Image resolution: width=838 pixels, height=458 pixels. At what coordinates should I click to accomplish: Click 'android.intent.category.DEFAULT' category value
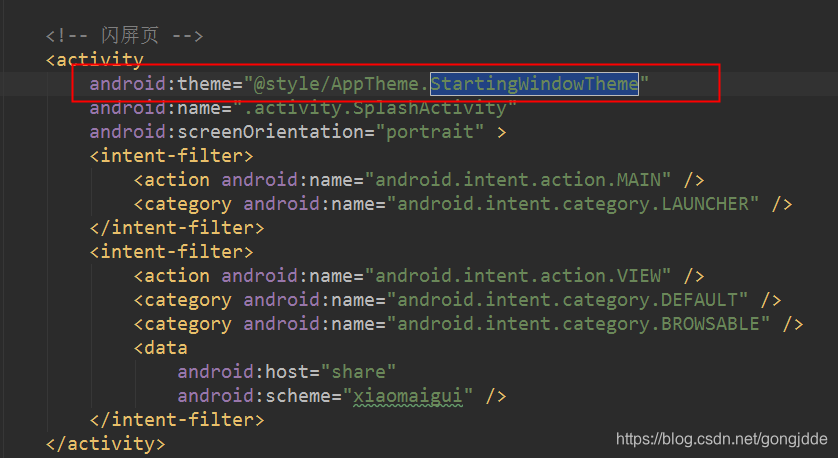[x=567, y=300]
